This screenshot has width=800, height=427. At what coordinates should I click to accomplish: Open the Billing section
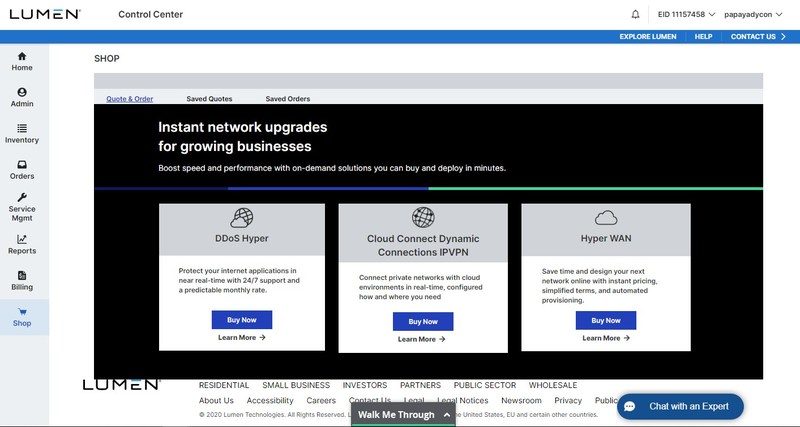(22, 281)
